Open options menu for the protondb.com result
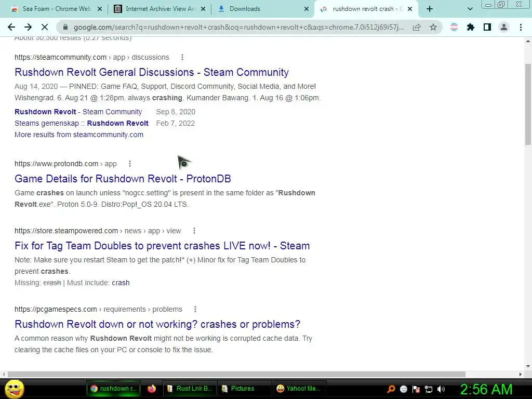532x399 pixels. 129,164
